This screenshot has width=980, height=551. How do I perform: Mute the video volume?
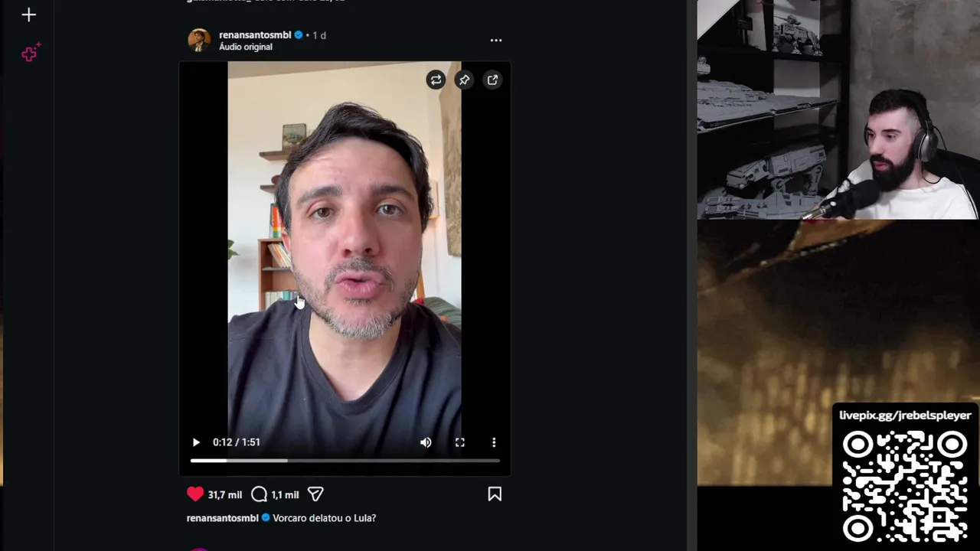point(426,442)
